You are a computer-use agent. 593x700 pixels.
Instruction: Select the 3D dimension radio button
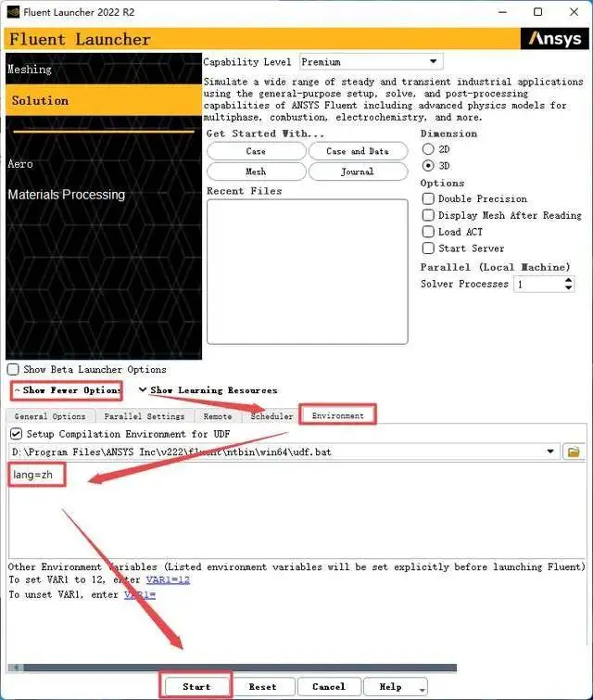(428, 166)
